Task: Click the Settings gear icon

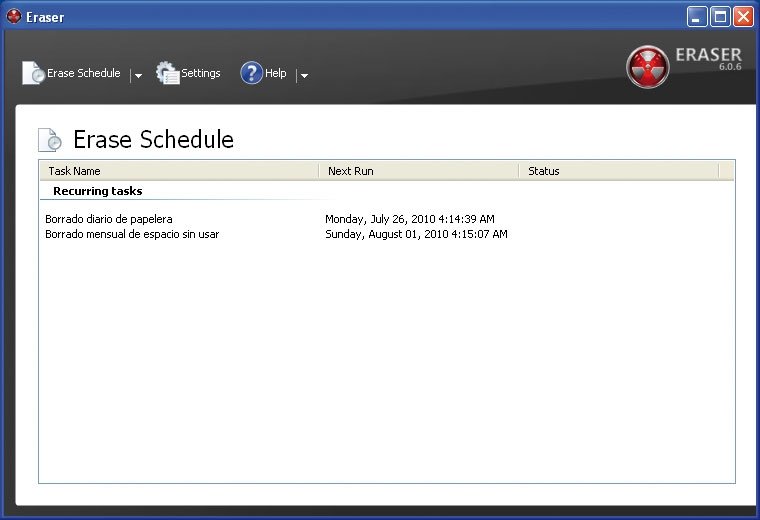Action: pyautogui.click(x=168, y=73)
